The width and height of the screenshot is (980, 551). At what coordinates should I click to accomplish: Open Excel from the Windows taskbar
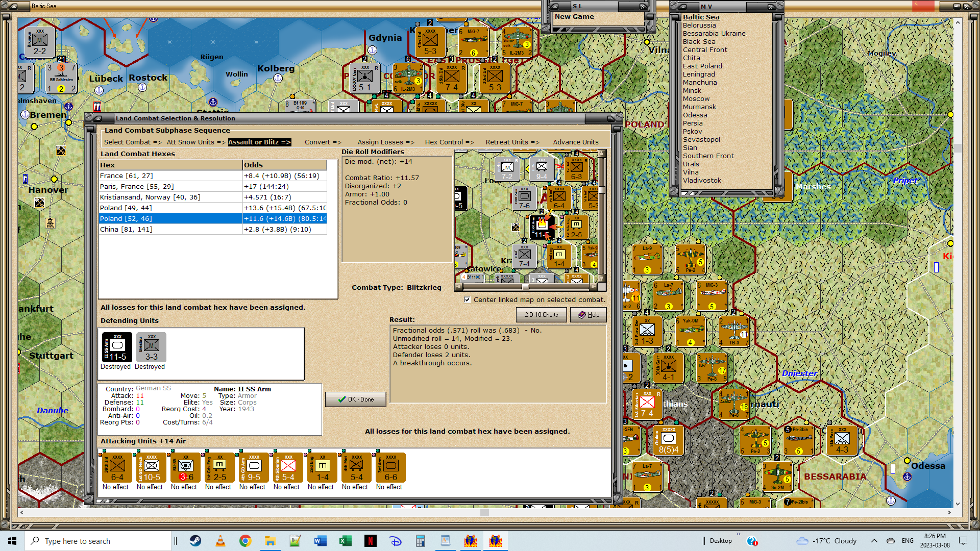click(345, 541)
